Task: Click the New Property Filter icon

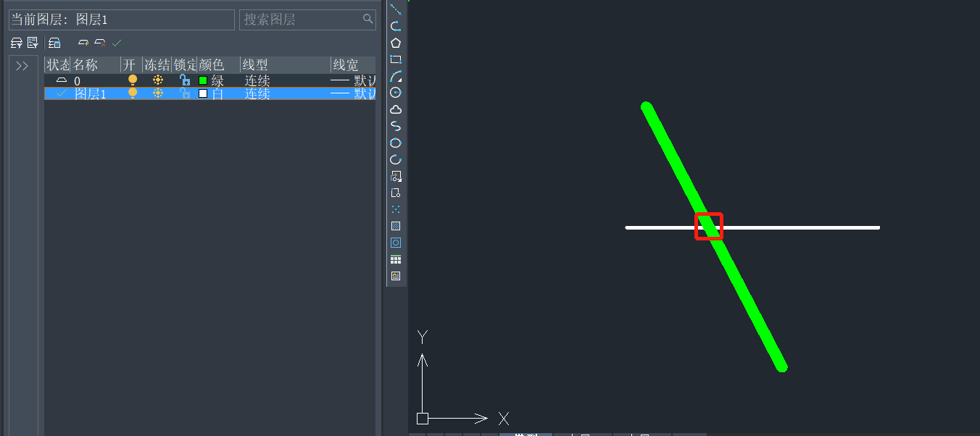Action: tap(17, 43)
